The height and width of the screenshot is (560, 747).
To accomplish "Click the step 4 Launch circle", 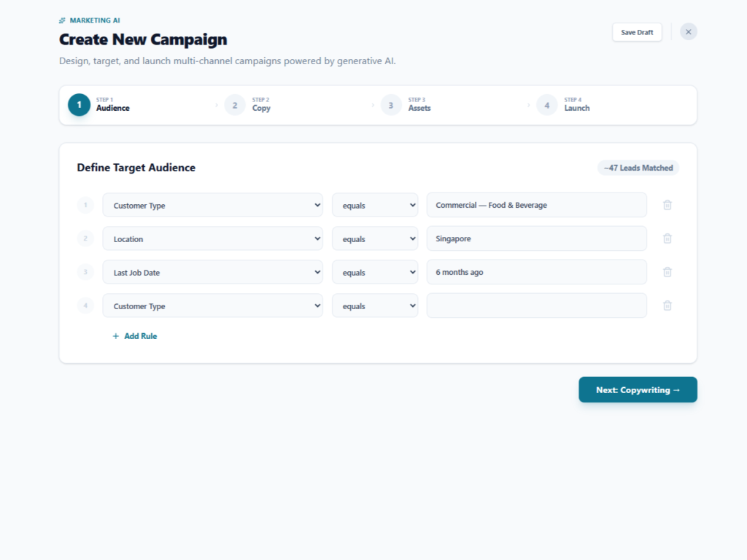I will pos(546,105).
